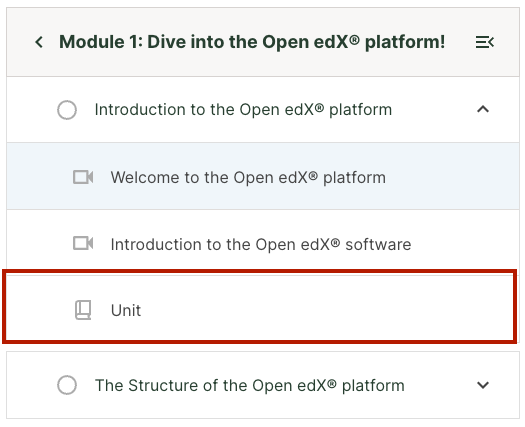The image size is (525, 427).
Task: Collapse the Introduction section with the up chevron
Action: pos(483,110)
